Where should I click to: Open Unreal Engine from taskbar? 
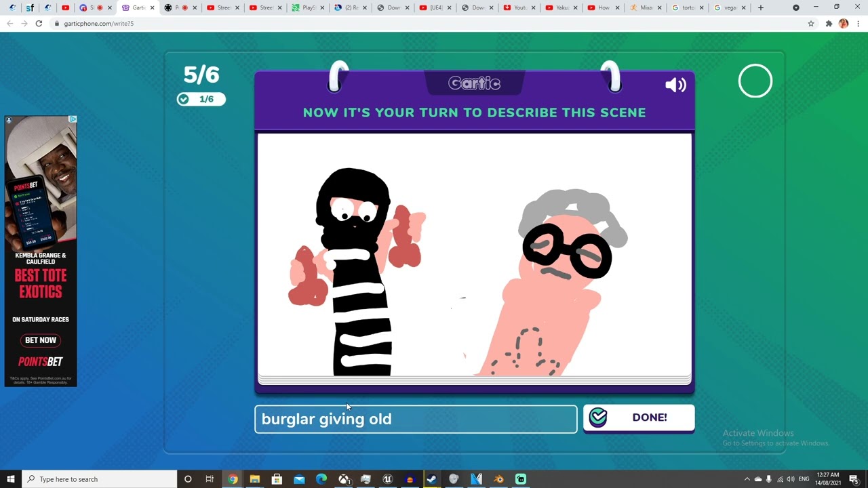click(x=387, y=479)
